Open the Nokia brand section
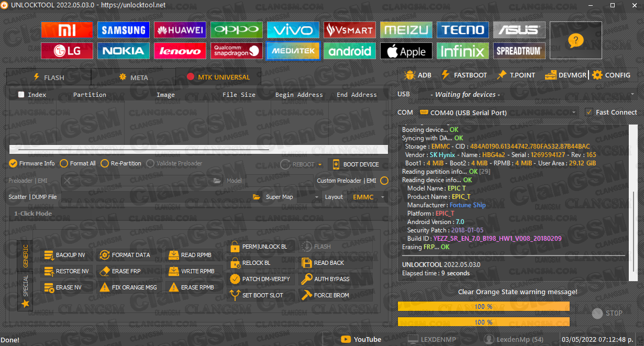The width and height of the screenshot is (644, 346). coord(124,51)
